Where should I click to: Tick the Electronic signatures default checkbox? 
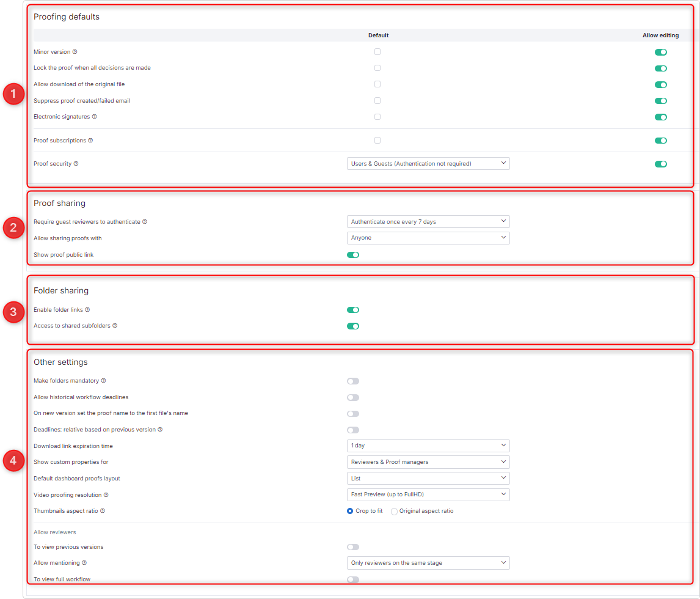(x=377, y=117)
